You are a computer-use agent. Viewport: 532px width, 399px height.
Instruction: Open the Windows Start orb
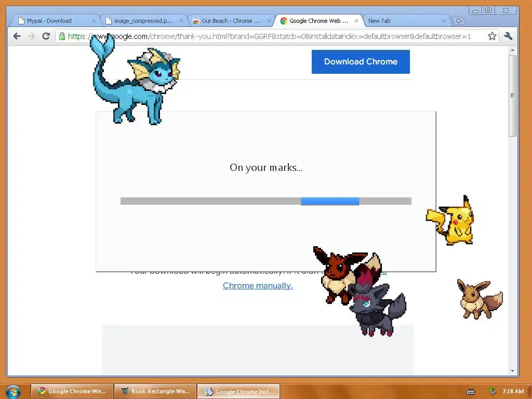point(13,392)
